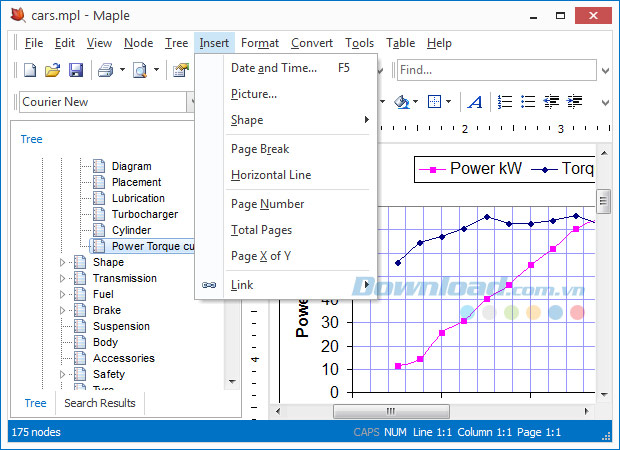Open the table borders dropdown arrow
Screen dimensions: 620x450
448,102
